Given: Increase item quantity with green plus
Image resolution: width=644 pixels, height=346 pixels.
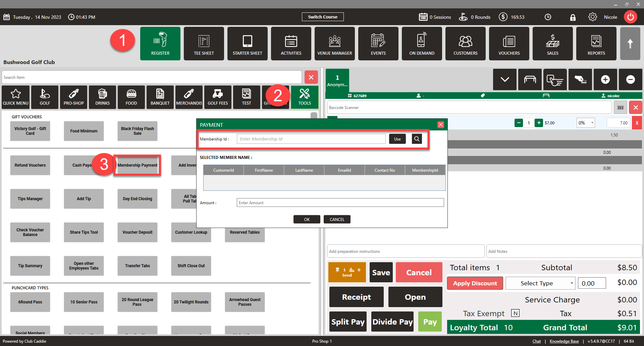Looking at the screenshot, I should coord(539,123).
